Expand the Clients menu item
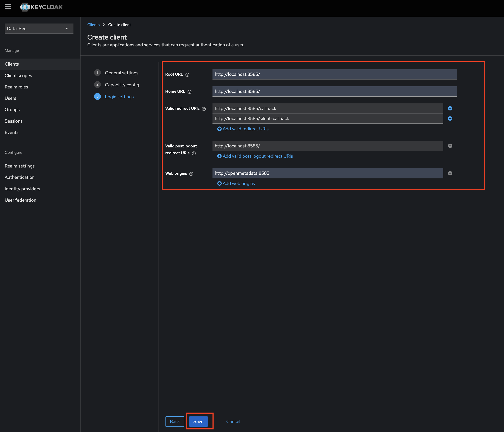Viewport: 504px width, 432px height. click(x=12, y=64)
